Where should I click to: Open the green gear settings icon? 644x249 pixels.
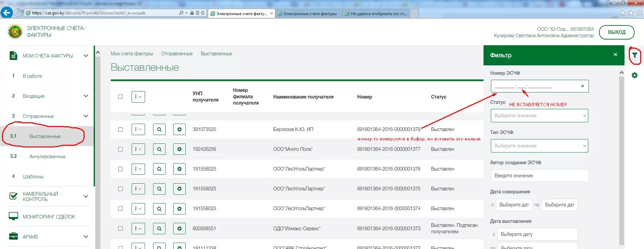click(x=635, y=75)
